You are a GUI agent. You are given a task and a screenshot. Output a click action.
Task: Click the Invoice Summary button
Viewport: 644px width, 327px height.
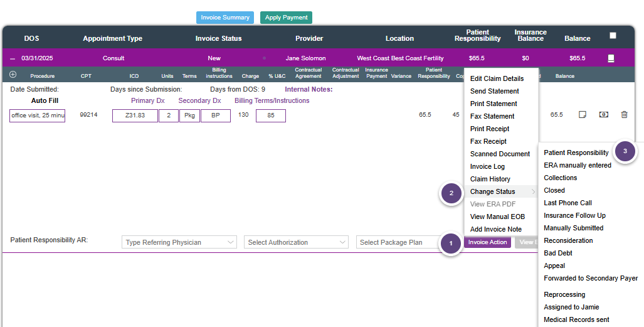pos(225,18)
